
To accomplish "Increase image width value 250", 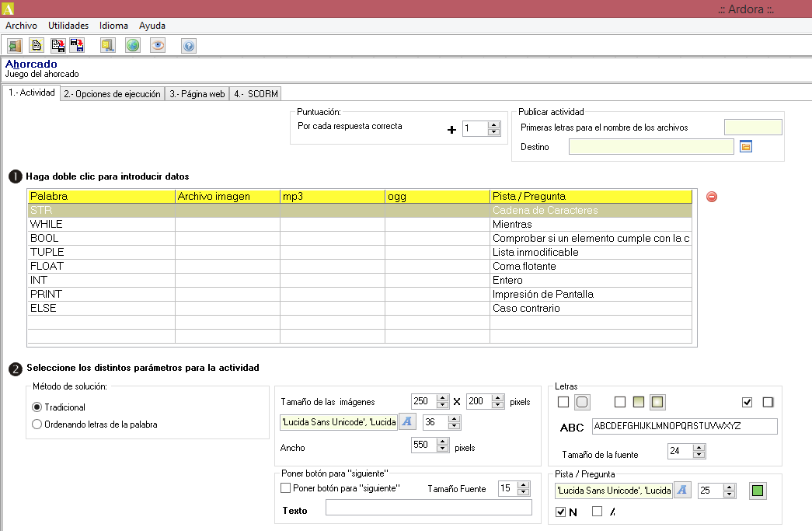I will pos(442,398).
